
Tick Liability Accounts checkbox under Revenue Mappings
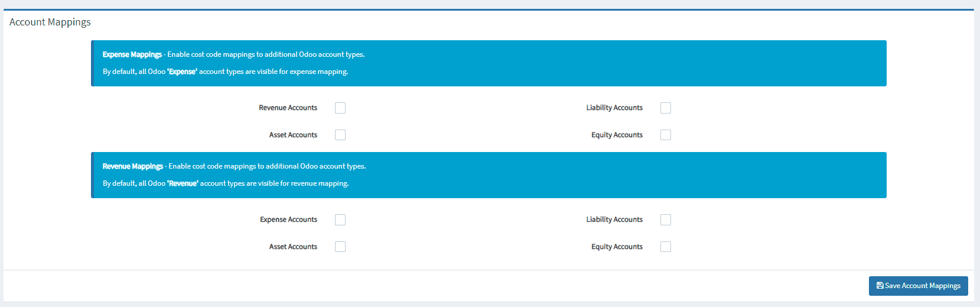click(x=666, y=219)
